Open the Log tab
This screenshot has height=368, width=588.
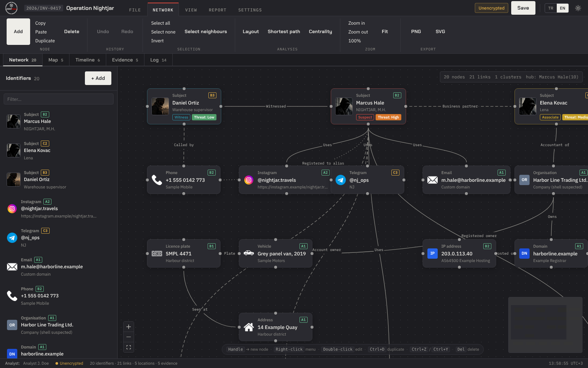pos(158,60)
